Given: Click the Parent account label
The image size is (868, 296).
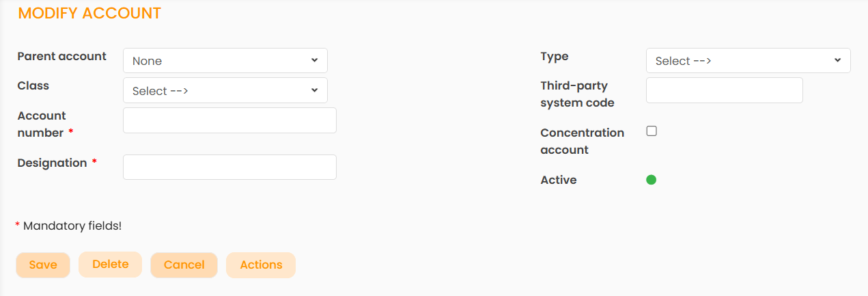Looking at the screenshot, I should (x=61, y=56).
